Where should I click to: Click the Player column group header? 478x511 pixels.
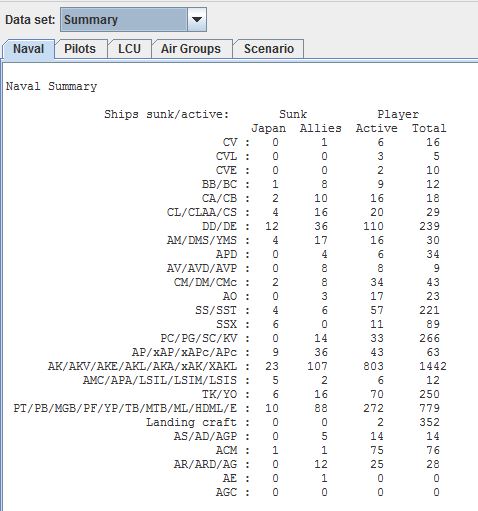point(398,114)
